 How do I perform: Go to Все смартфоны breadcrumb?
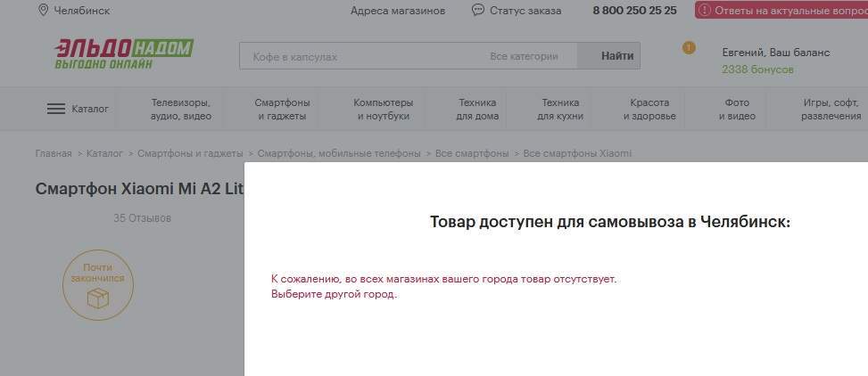click(472, 154)
